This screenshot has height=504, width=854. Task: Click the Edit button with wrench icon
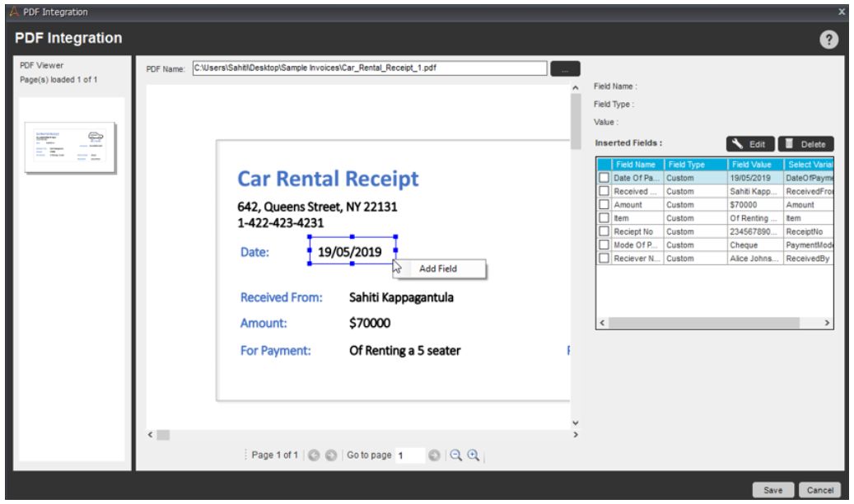(x=750, y=144)
